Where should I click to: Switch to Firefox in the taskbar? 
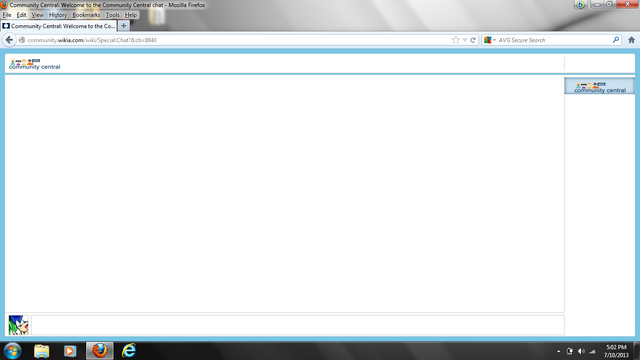[100, 351]
